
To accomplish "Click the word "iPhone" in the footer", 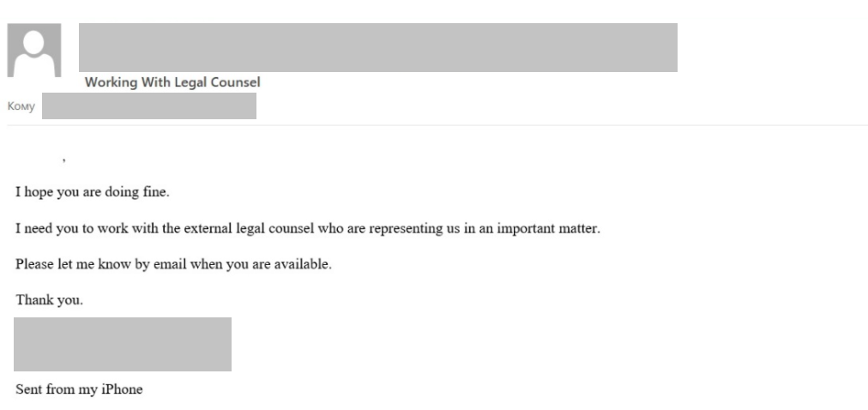I will point(124,389).
